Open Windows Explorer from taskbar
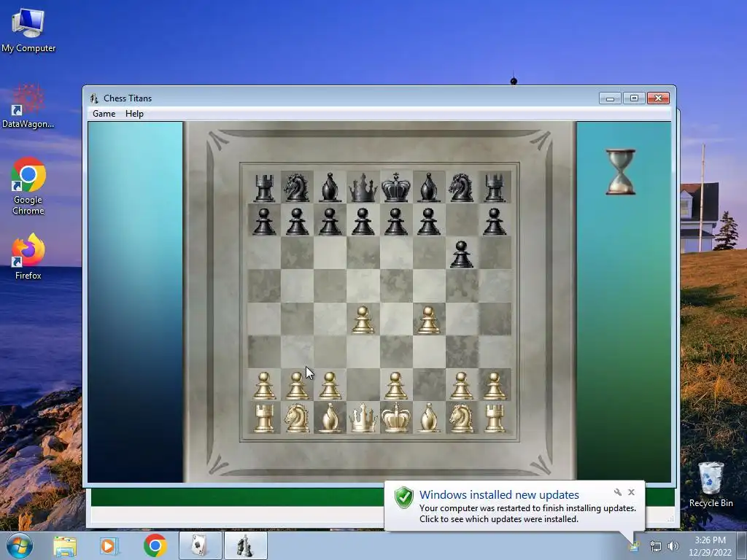Image resolution: width=747 pixels, height=560 pixels. (65, 546)
